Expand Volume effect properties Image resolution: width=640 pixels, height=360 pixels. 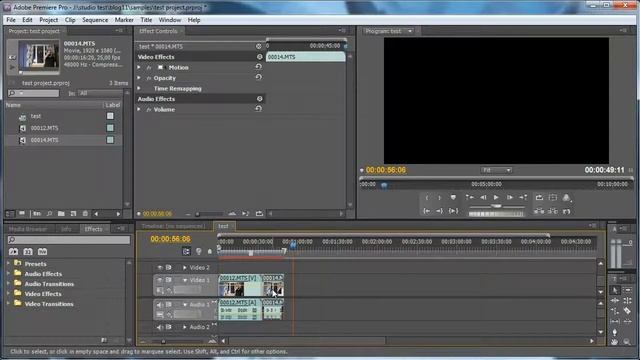139,109
